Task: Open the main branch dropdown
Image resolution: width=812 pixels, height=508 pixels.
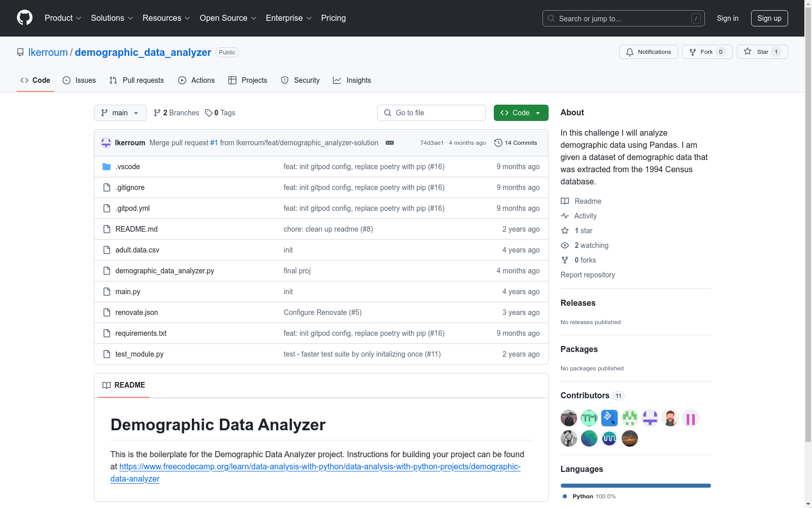Action: (120, 113)
